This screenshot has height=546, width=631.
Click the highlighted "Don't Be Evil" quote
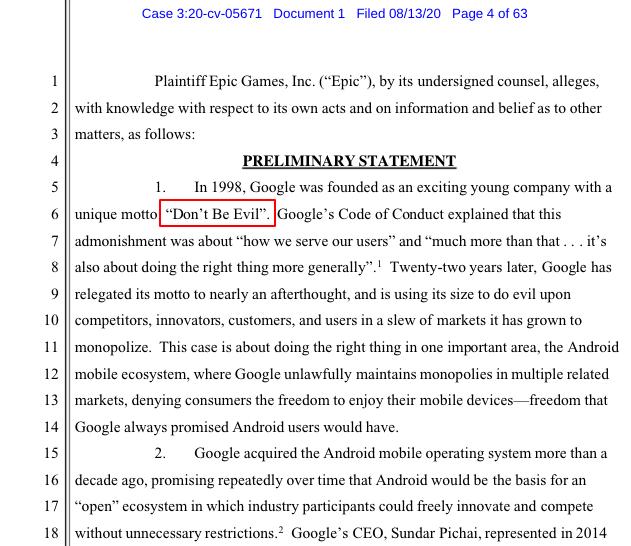pos(217,214)
